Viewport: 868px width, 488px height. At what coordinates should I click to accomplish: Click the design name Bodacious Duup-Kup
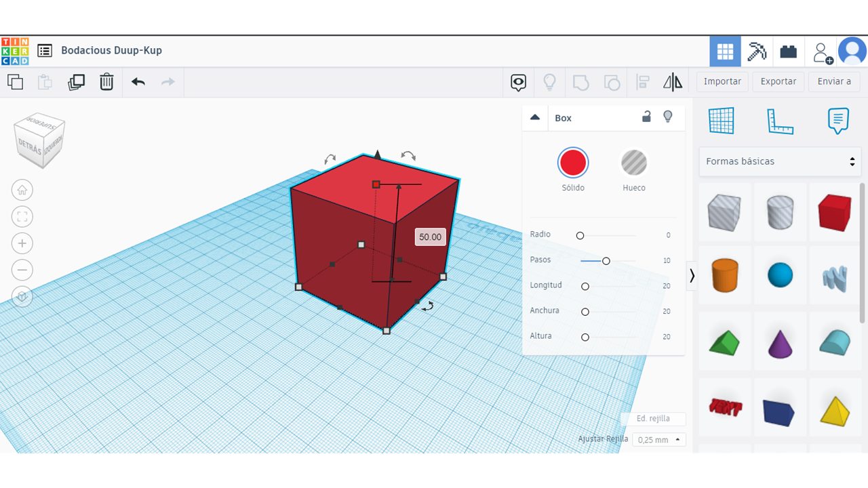[x=111, y=50]
